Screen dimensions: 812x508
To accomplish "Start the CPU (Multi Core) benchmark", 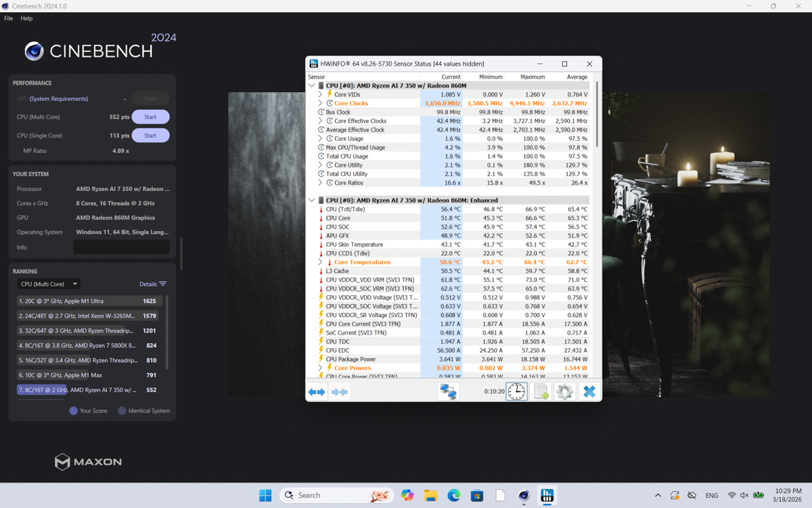I will pyautogui.click(x=150, y=117).
